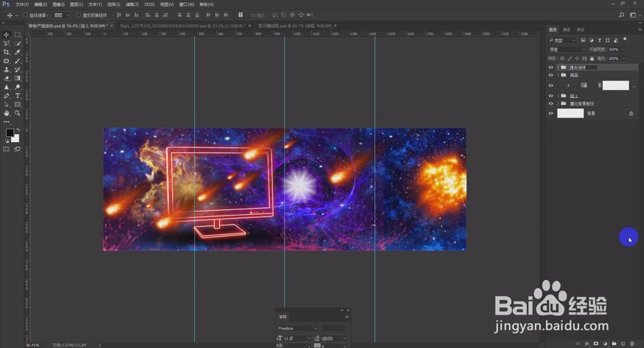Viewport: 644px width, 348px height.
Task: Click the add layer style fx icon
Action: (587, 343)
